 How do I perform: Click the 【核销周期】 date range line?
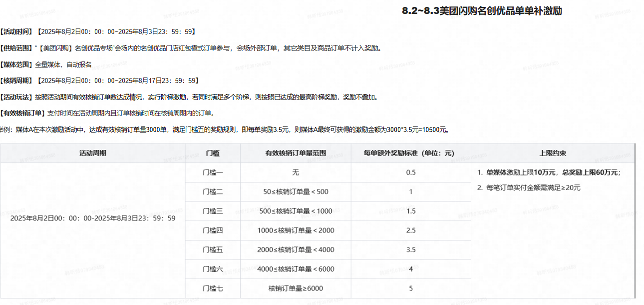click(x=100, y=80)
